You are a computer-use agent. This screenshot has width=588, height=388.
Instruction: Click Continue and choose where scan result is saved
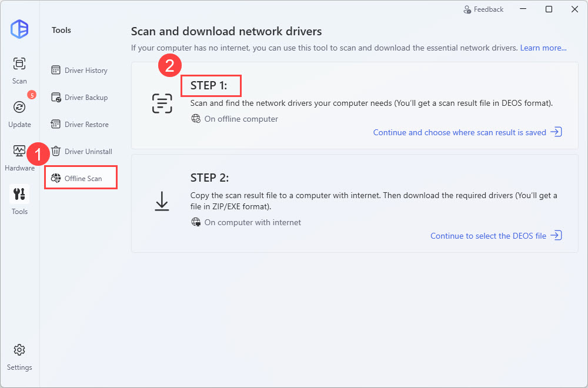[459, 132]
